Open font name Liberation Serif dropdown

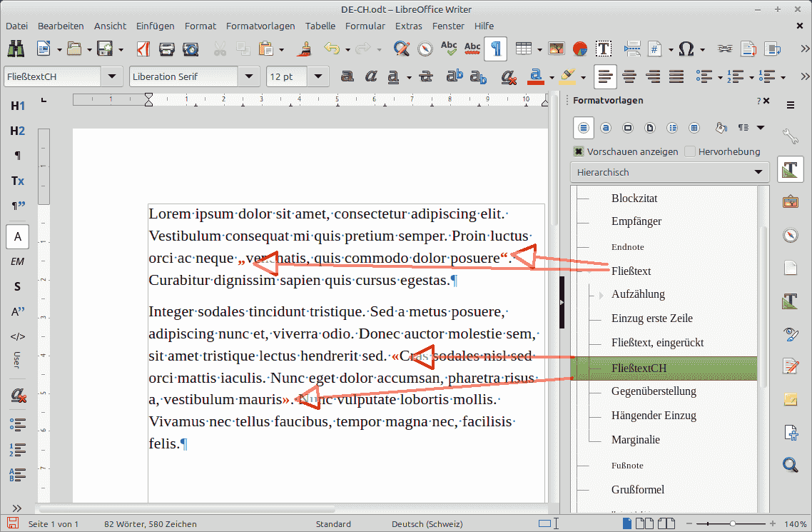pyautogui.click(x=249, y=76)
